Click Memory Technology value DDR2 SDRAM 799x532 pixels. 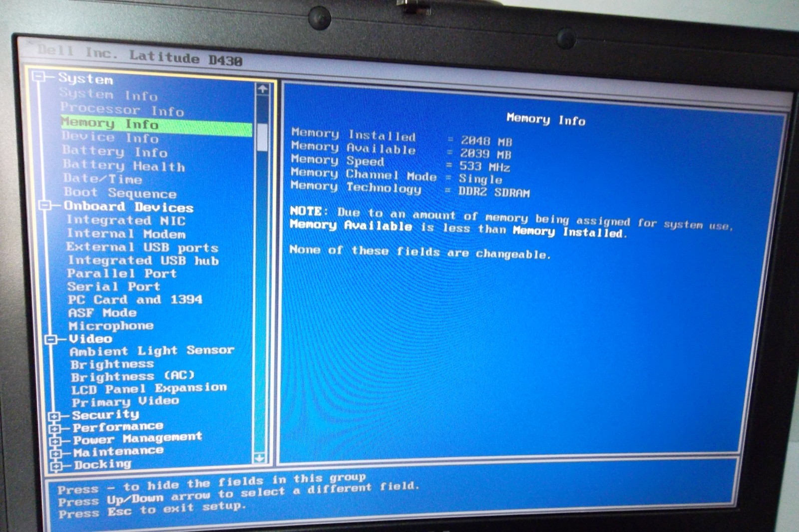coord(494,192)
